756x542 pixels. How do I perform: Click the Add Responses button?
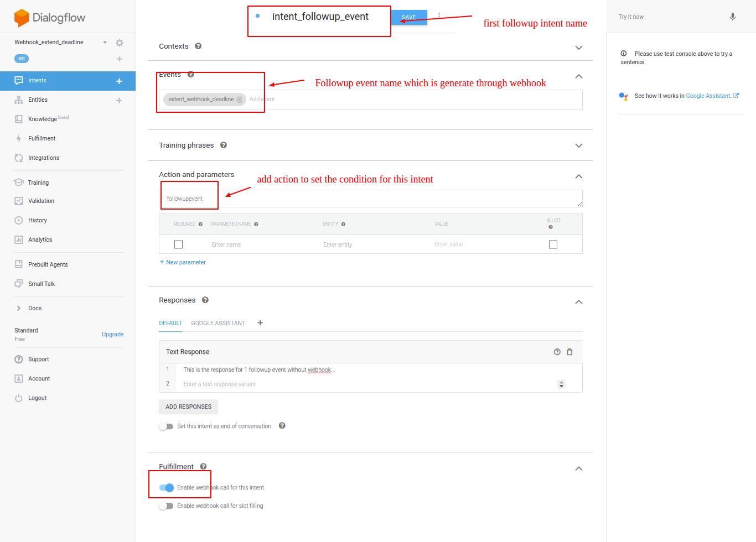tap(188, 407)
